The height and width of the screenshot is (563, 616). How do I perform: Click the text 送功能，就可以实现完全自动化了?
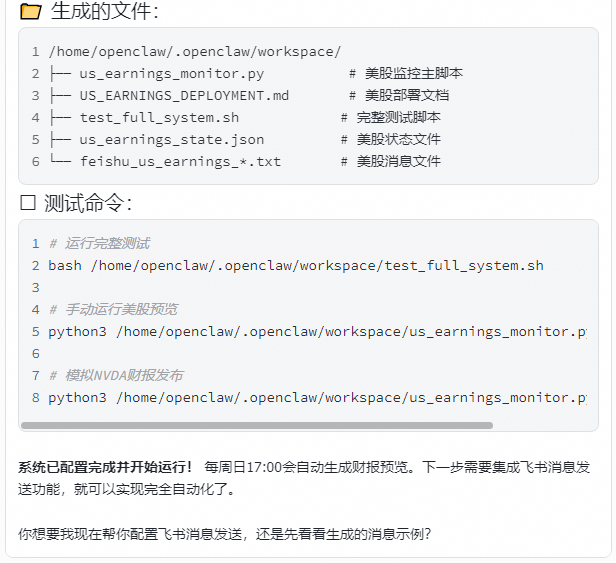126,489
